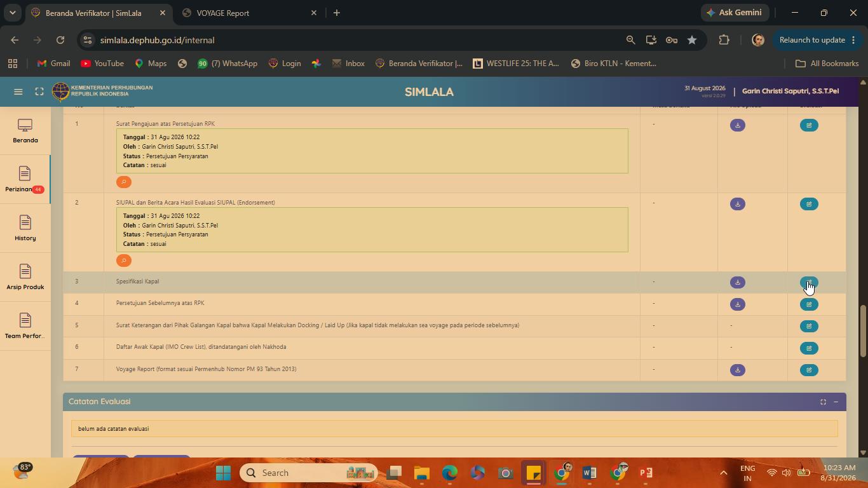Open evaluation edit for Persetujuan Sebelumnya

click(x=809, y=304)
